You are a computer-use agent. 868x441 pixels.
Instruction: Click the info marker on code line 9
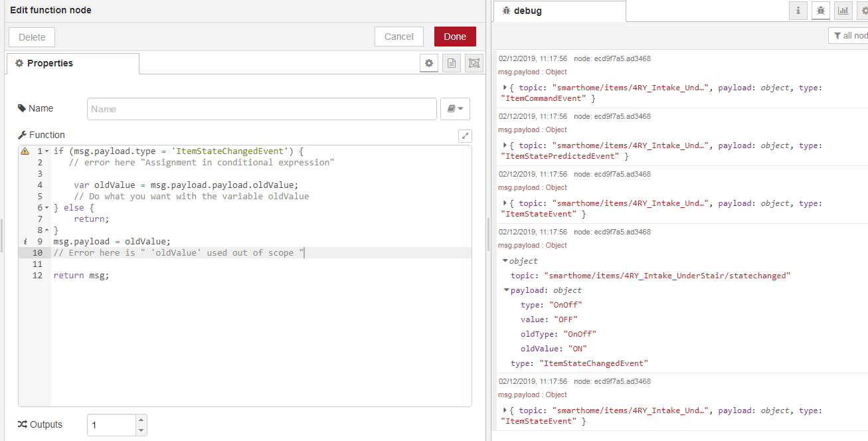pyautogui.click(x=25, y=242)
